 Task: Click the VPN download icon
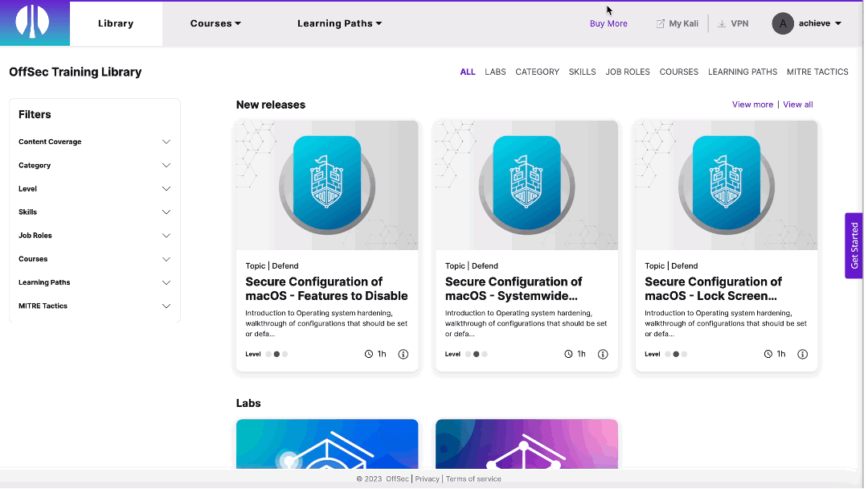point(722,24)
